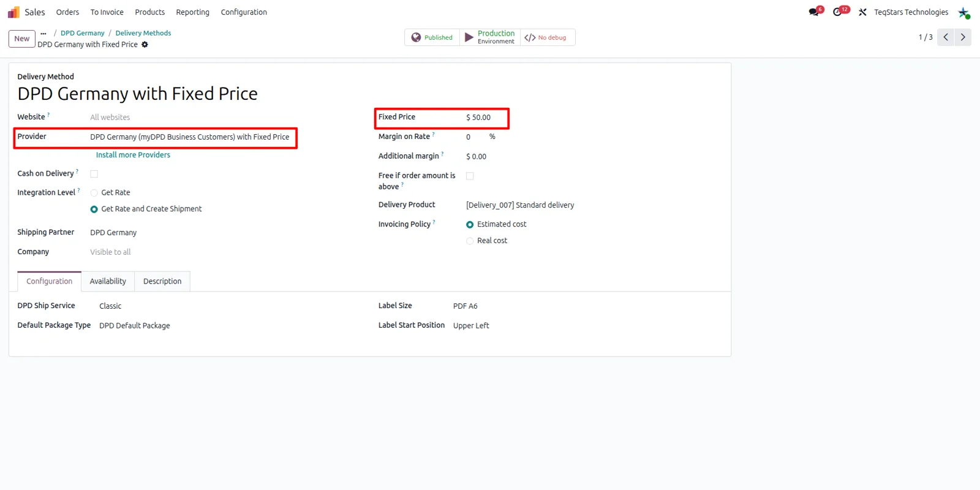The width and height of the screenshot is (980, 490).
Task: Create a record with New button
Action: coord(22,39)
